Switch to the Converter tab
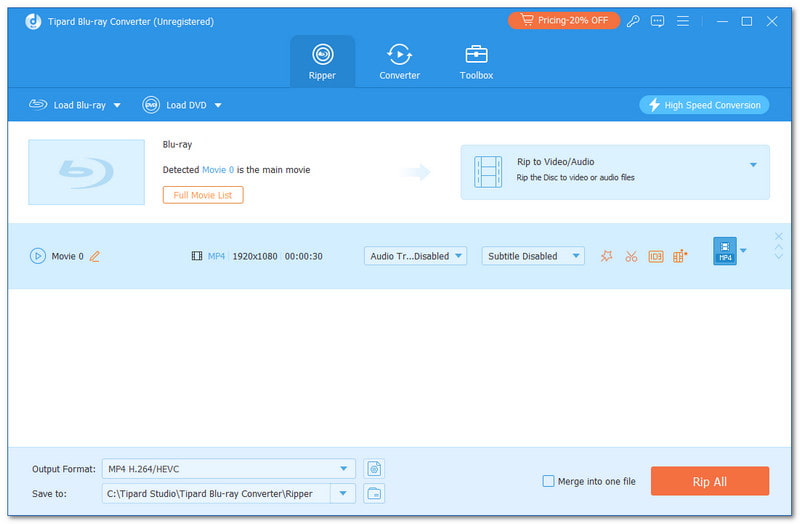 [399, 62]
